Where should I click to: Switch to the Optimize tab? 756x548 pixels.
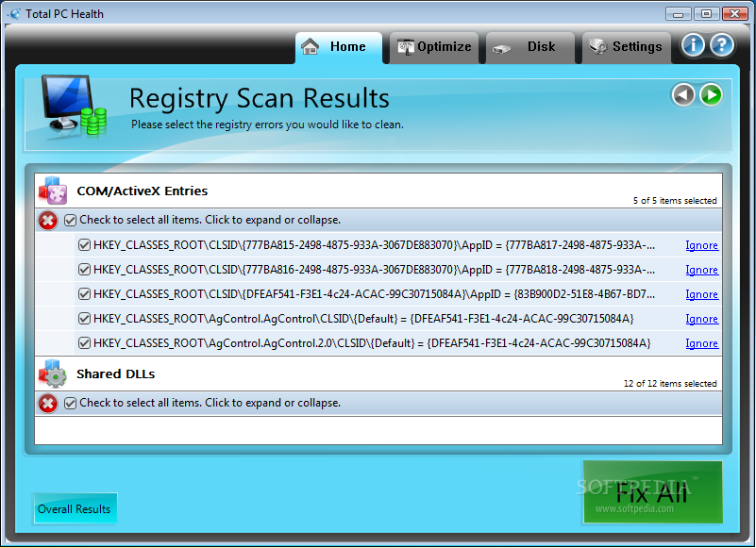434,47
